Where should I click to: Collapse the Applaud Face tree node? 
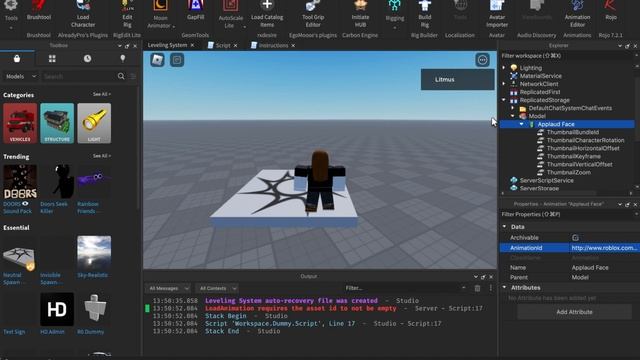point(521,124)
